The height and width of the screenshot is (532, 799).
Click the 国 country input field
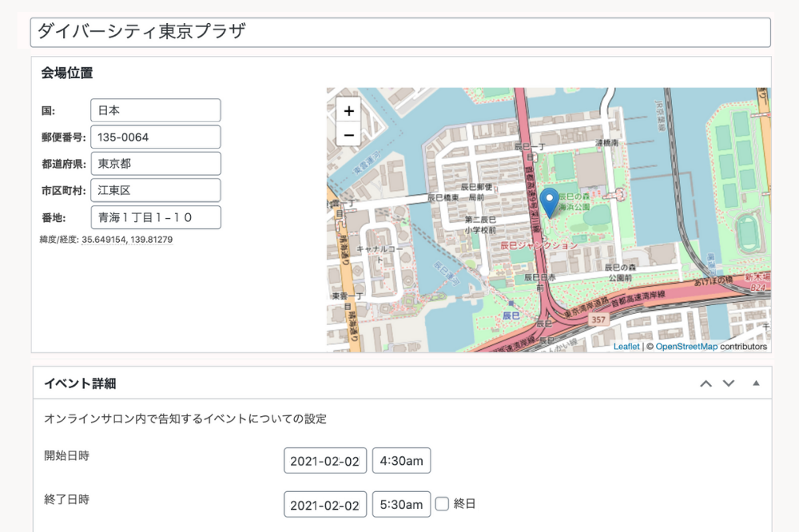(155, 110)
